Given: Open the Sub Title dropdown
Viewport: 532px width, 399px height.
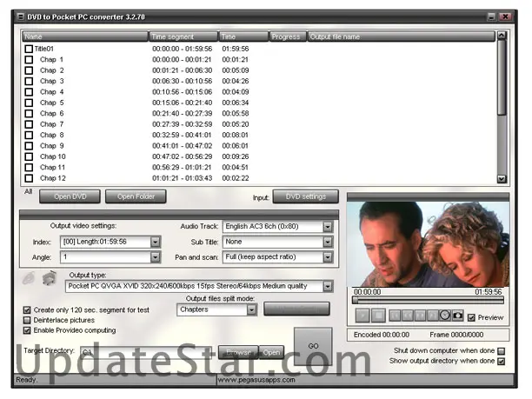Looking at the screenshot, I should pyautogui.click(x=328, y=242).
